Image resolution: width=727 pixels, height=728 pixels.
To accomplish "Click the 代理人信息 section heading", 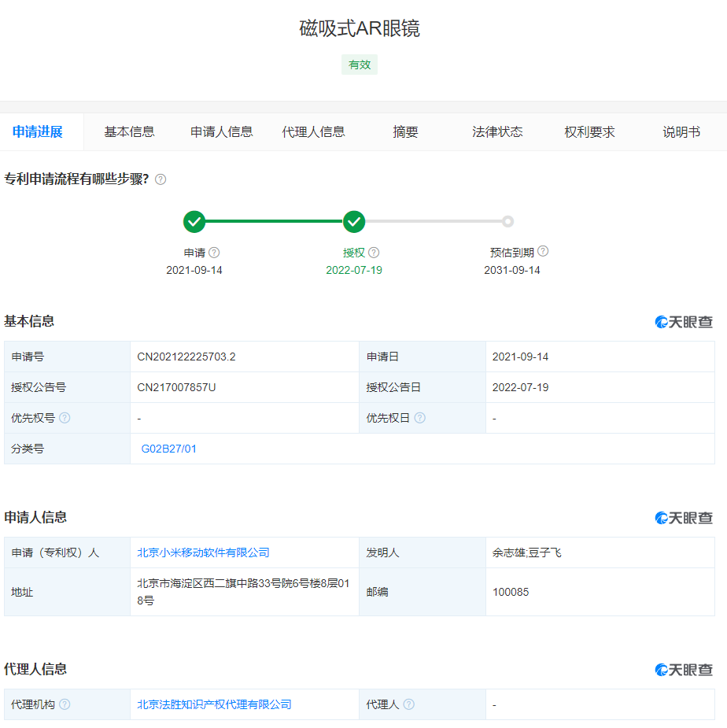I will (35, 669).
